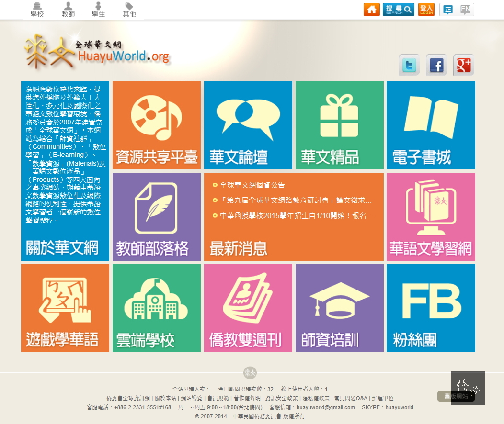Click the Google+ icon

pyautogui.click(x=463, y=65)
